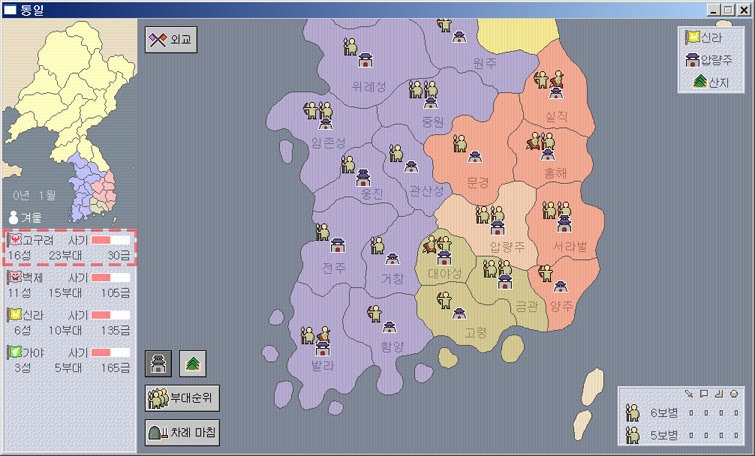This screenshot has width=755, height=456.
Task: Open the window system menu icon
Action: [10, 8]
